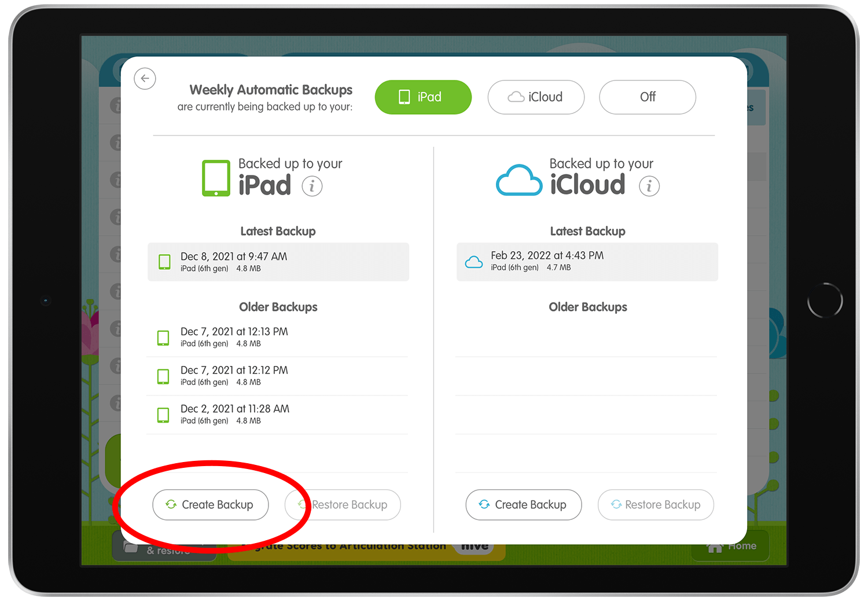868x601 pixels.
Task: Open info for iPad backups
Action: pyautogui.click(x=312, y=186)
